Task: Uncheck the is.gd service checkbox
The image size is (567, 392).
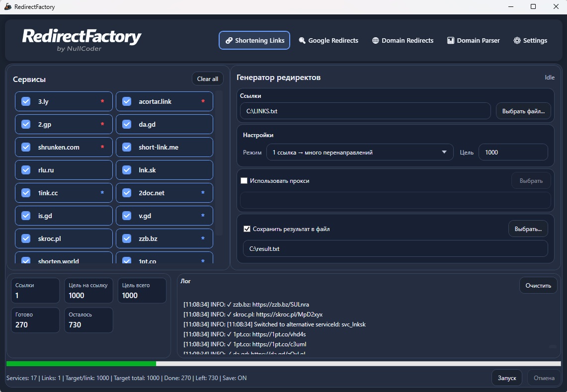Action: coord(26,216)
